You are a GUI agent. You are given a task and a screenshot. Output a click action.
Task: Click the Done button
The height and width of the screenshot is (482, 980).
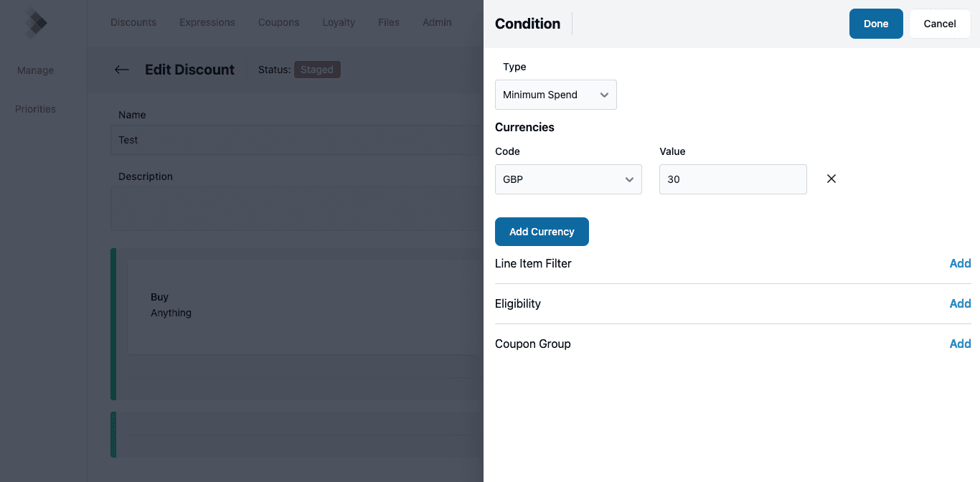click(876, 24)
